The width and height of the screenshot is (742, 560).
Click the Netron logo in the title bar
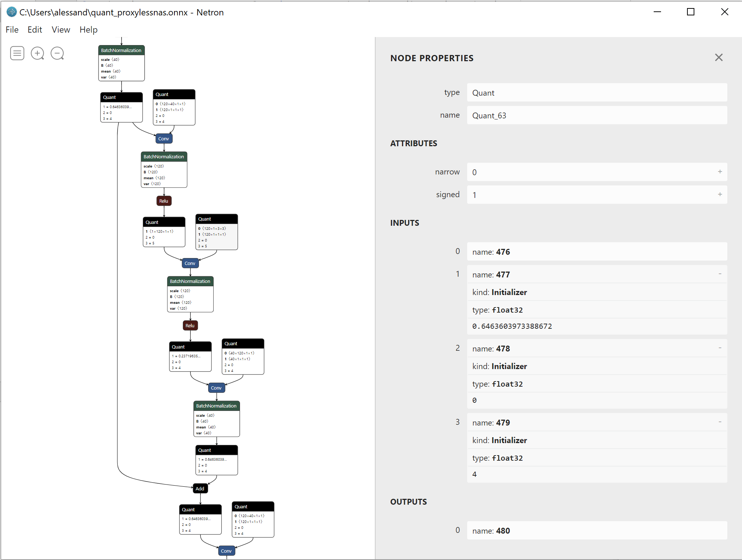click(x=11, y=12)
